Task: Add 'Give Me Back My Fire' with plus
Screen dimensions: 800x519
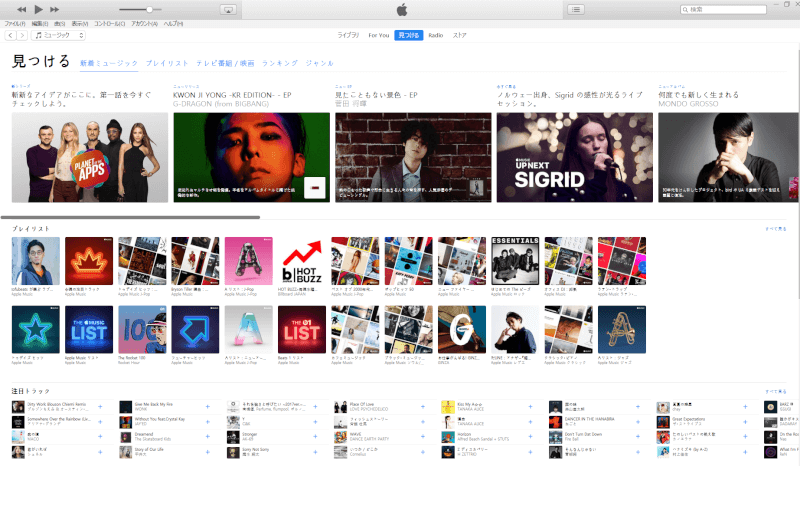Action: click(x=207, y=408)
